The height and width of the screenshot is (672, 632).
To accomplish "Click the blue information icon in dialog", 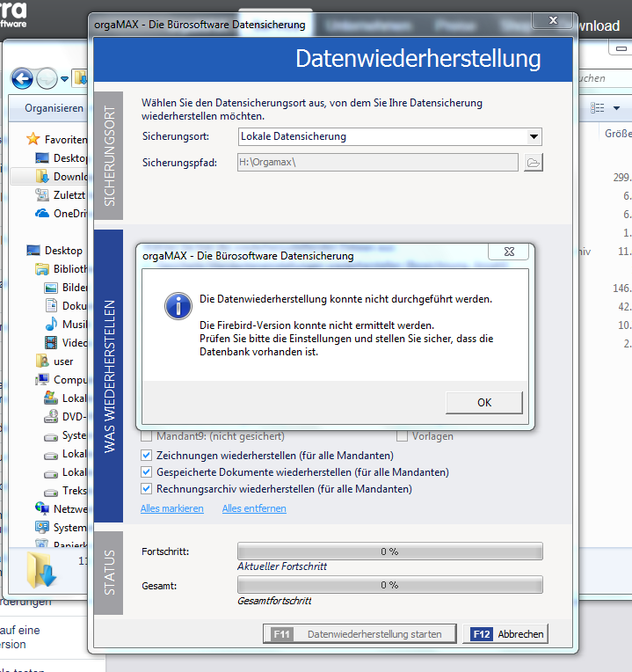I will (178, 306).
